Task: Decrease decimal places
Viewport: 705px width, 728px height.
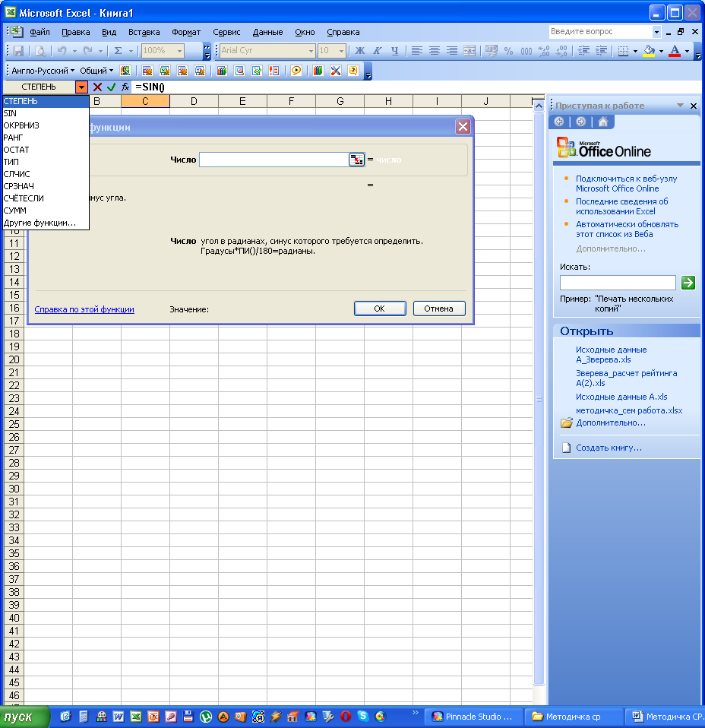Action: (x=561, y=51)
